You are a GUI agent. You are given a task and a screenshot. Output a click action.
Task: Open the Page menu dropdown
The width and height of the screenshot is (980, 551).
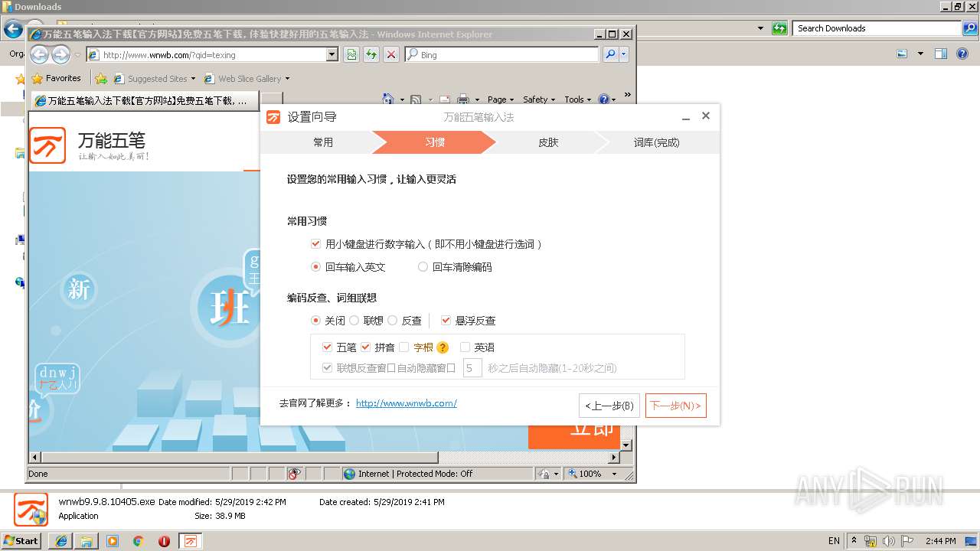click(501, 99)
